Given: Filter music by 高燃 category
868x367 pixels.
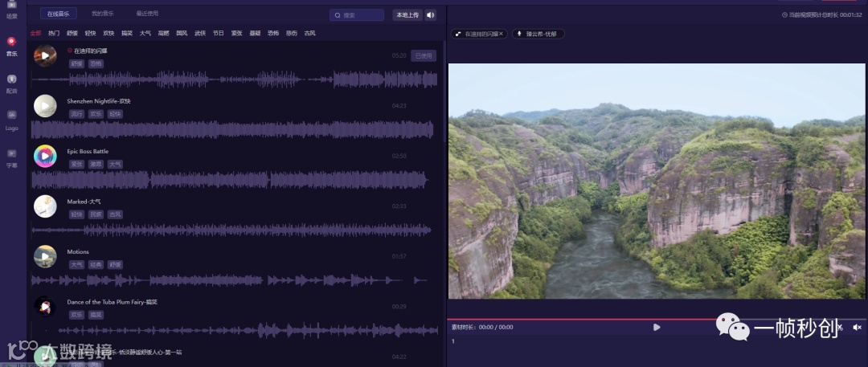Looking at the screenshot, I should 163,33.
